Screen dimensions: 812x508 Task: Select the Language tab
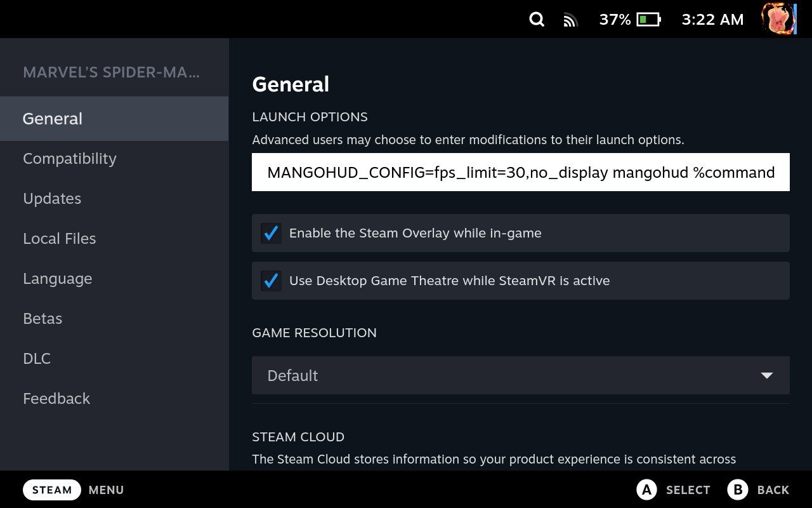coord(58,279)
